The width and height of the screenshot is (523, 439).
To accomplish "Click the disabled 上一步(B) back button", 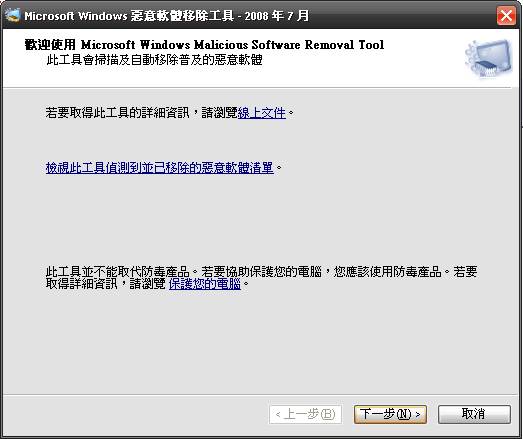I will [x=305, y=414].
